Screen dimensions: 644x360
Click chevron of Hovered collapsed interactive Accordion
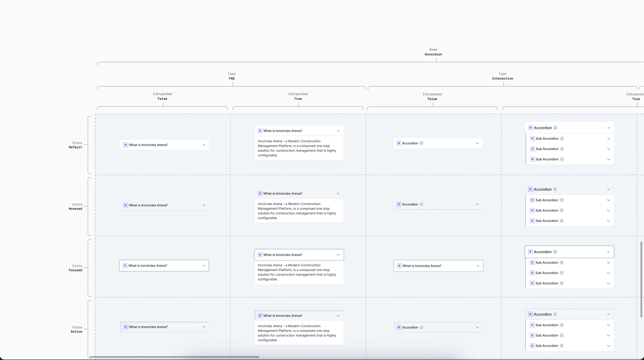[x=477, y=204]
